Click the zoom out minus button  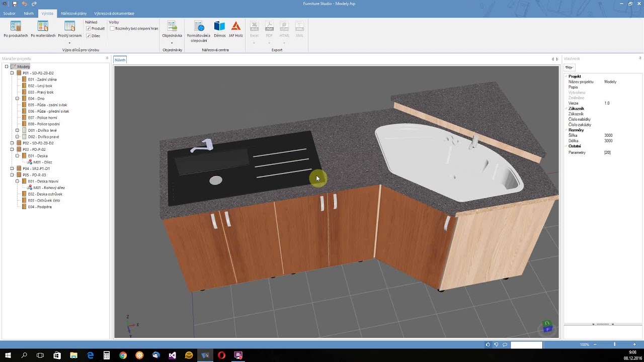point(595,344)
